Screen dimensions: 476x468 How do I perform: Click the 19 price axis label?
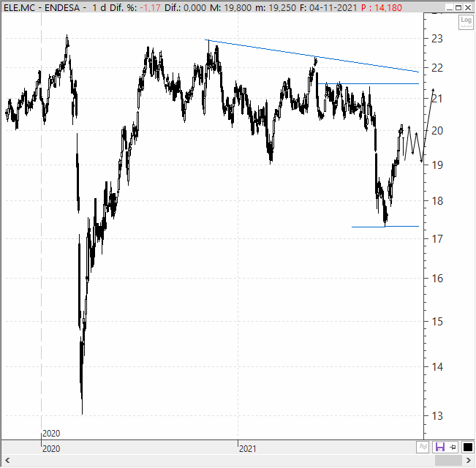437,165
